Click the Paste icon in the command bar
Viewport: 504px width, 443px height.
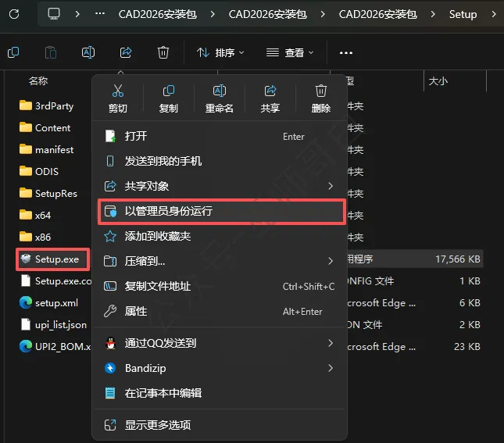[x=51, y=52]
